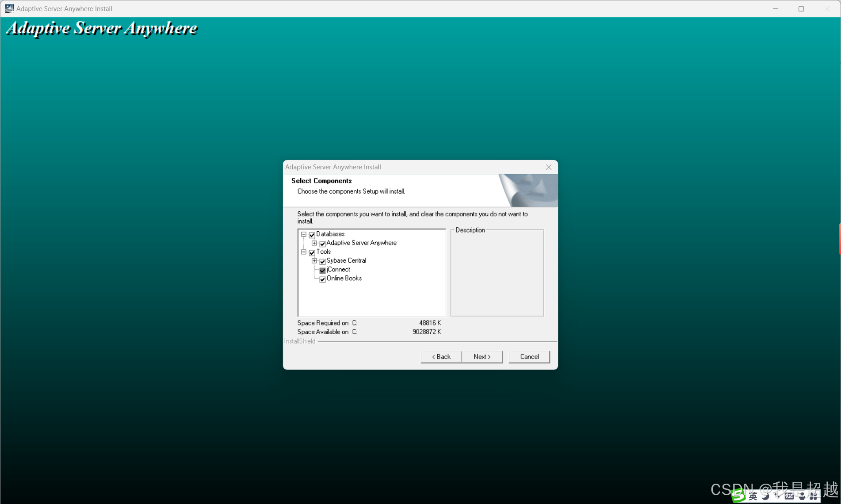Uncheck the Sybase Central component
This screenshot has width=841, height=504.
(x=323, y=261)
